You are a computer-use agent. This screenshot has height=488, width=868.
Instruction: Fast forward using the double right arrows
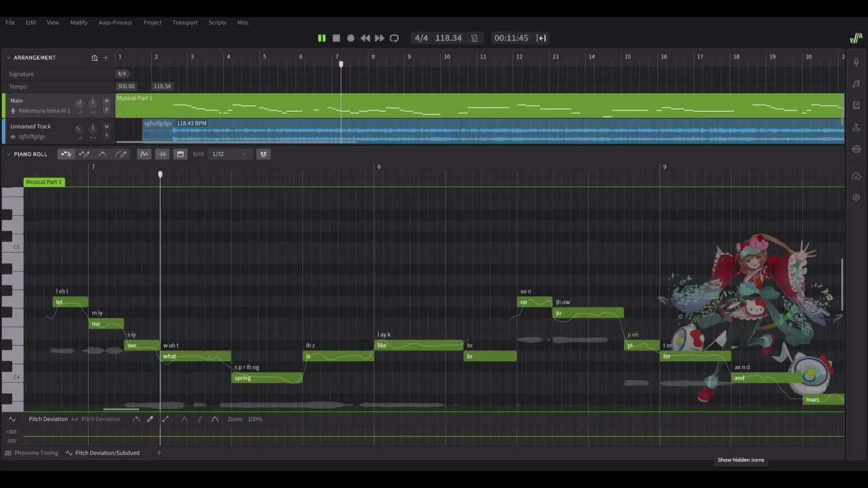point(380,38)
